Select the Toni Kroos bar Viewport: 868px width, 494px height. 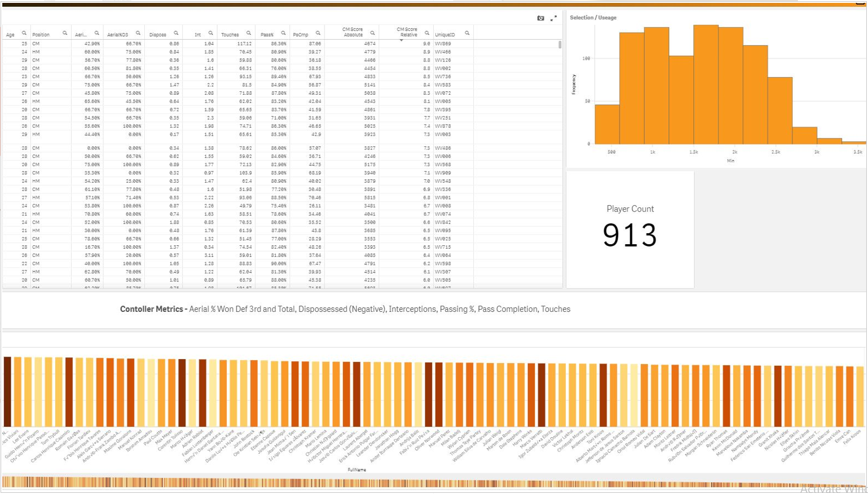(x=603, y=395)
